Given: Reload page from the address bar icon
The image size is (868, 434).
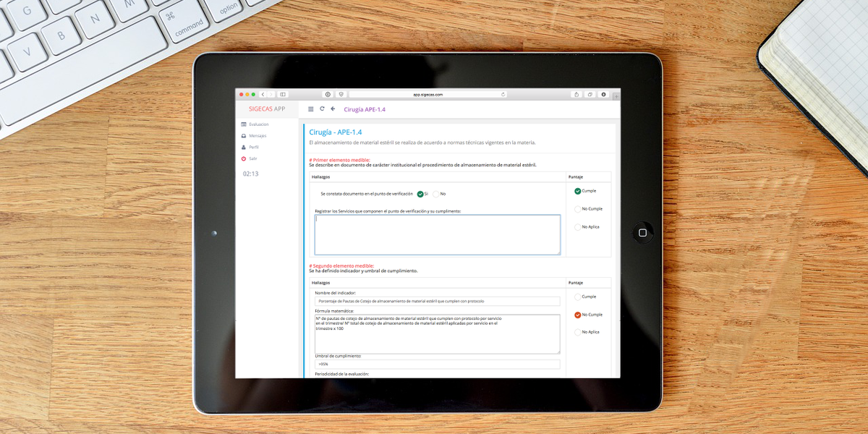Looking at the screenshot, I should click(503, 94).
